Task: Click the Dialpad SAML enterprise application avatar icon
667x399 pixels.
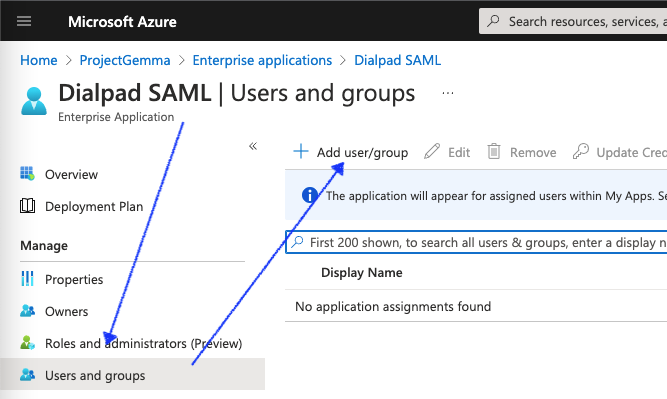Action: coord(34,101)
